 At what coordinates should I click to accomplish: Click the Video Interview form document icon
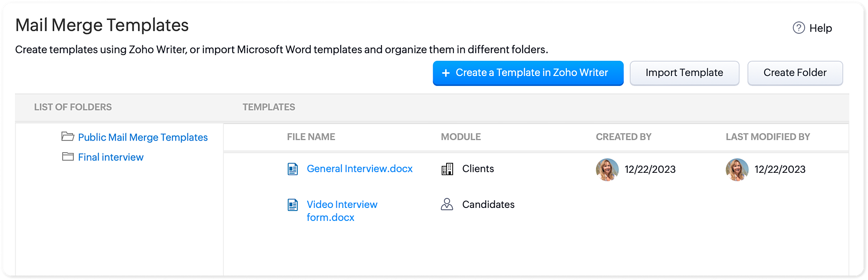pos(293,204)
